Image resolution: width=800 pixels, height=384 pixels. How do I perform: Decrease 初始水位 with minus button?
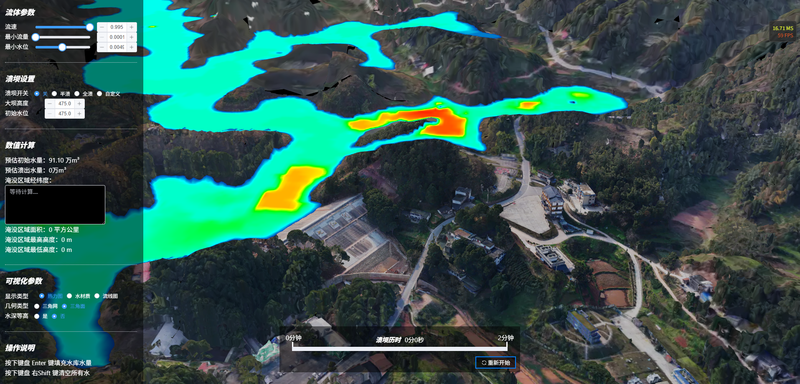pyautogui.click(x=50, y=113)
